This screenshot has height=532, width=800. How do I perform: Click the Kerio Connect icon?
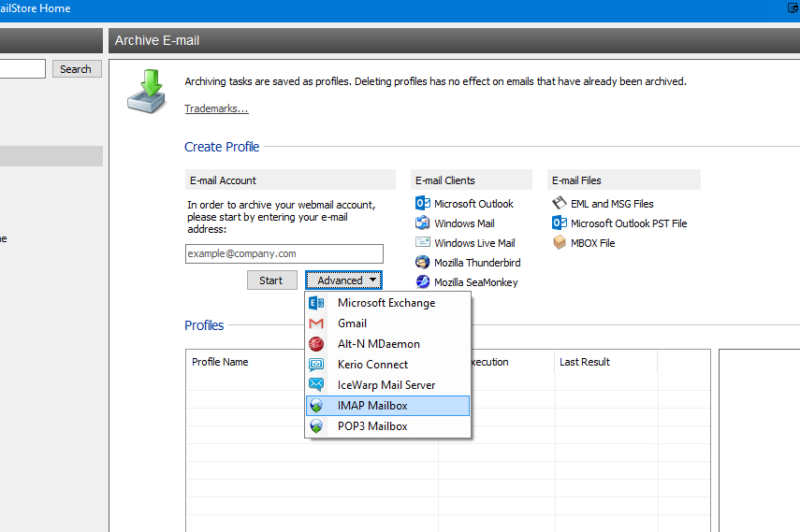(316, 365)
